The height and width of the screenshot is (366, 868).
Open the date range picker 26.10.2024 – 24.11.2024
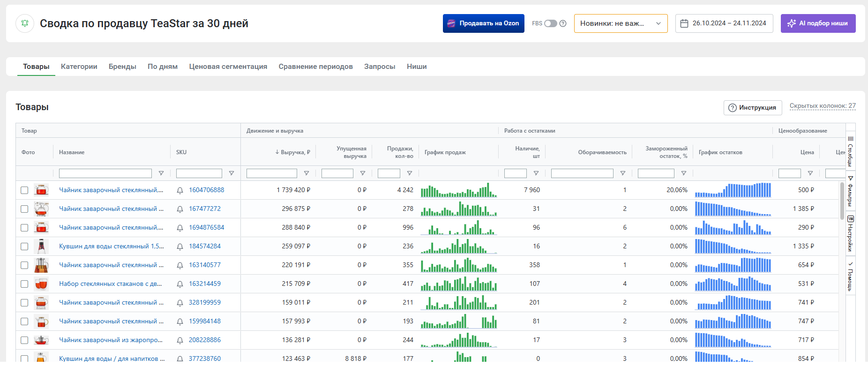coord(724,23)
